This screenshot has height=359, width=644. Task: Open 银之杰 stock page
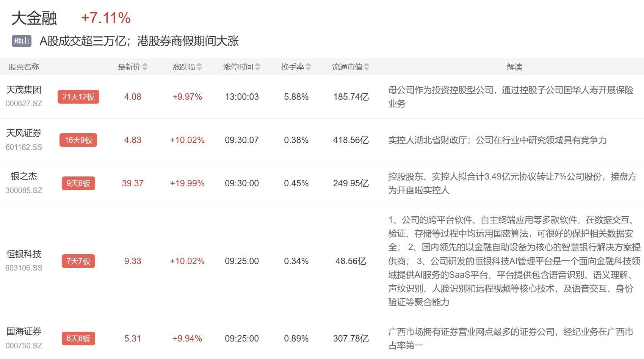pos(24,176)
